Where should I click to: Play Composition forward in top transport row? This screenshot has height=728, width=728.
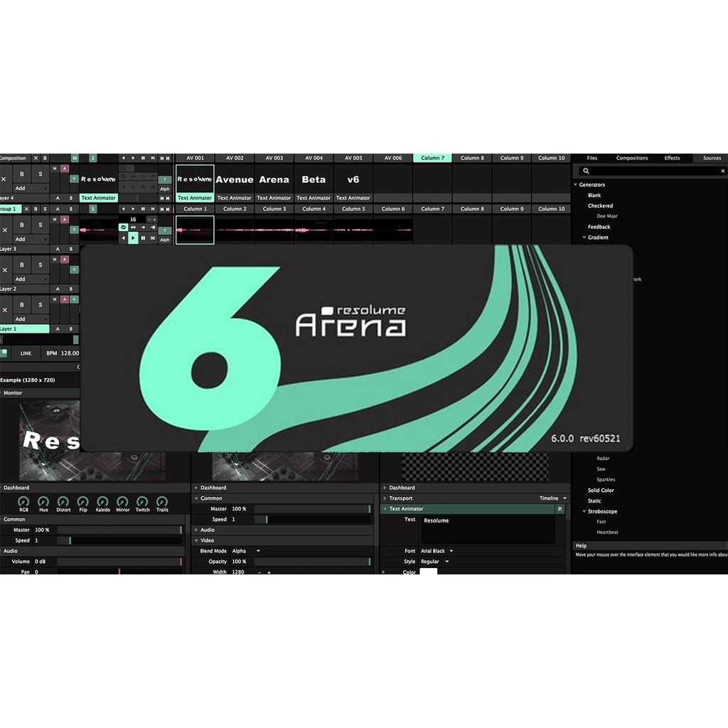coord(133,158)
